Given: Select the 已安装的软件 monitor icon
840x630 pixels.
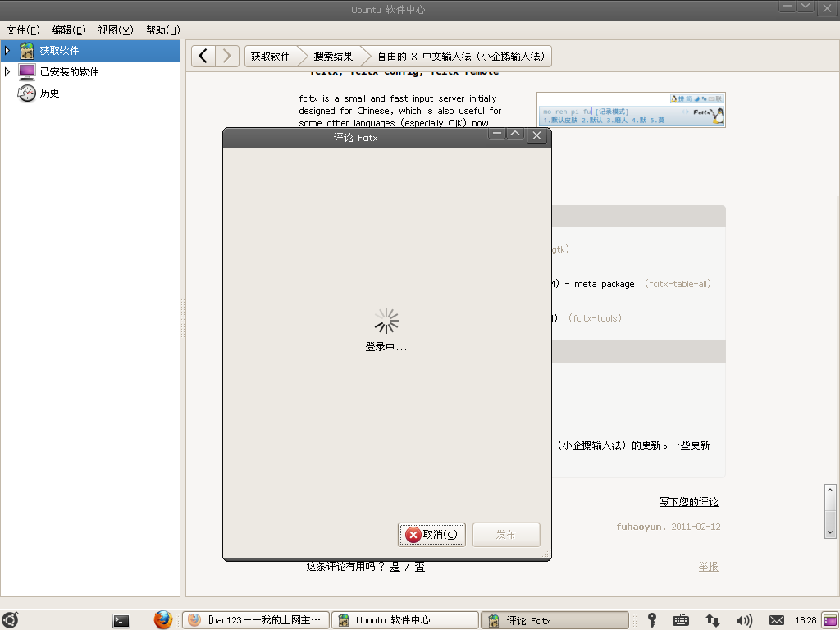Looking at the screenshot, I should click(x=26, y=72).
